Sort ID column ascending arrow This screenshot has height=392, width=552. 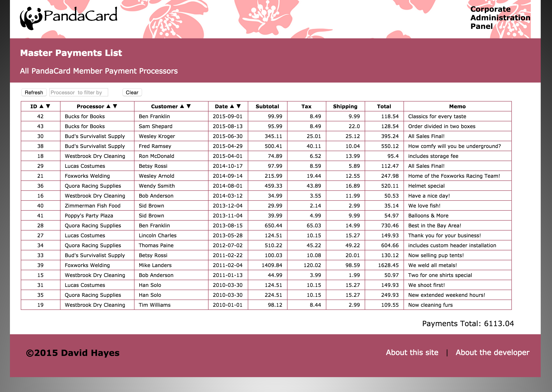point(42,106)
